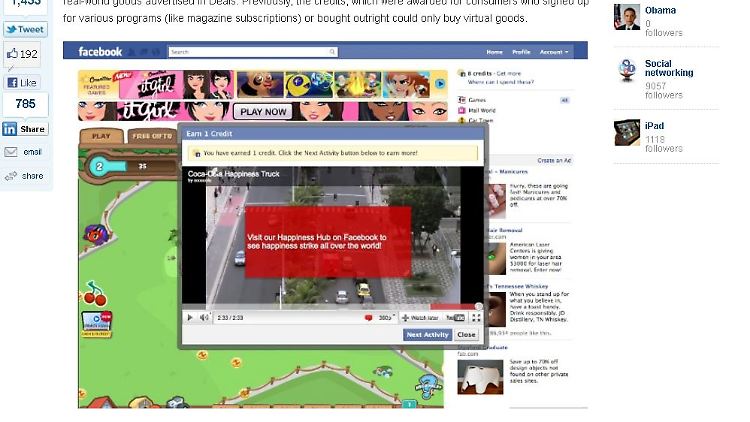Viewport: 750px width, 422px height.
Task: Click the Twitter Tweet button
Action: (25, 29)
